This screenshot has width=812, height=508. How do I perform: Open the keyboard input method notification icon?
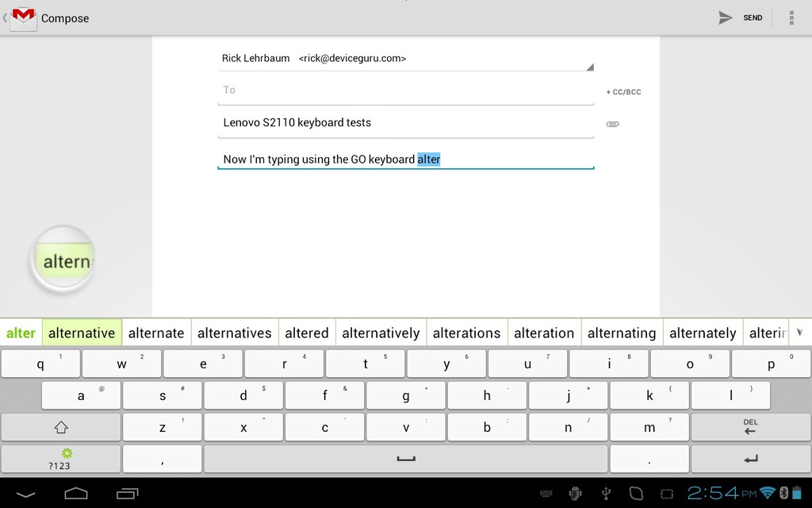(546, 494)
